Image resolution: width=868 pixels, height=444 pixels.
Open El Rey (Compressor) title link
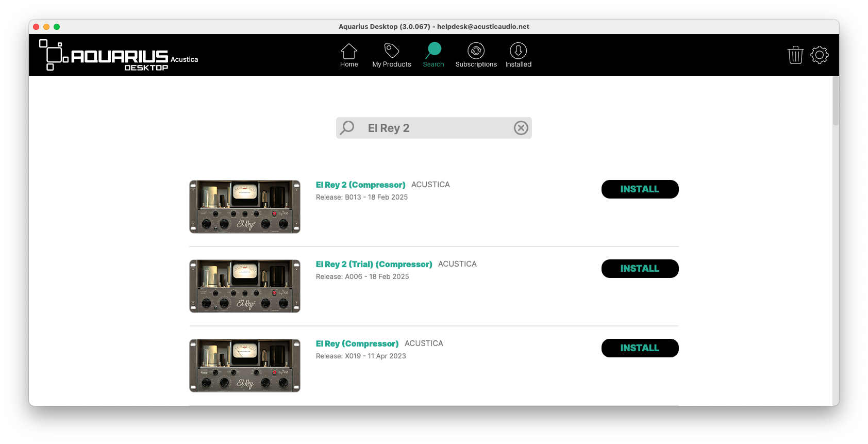tap(357, 343)
